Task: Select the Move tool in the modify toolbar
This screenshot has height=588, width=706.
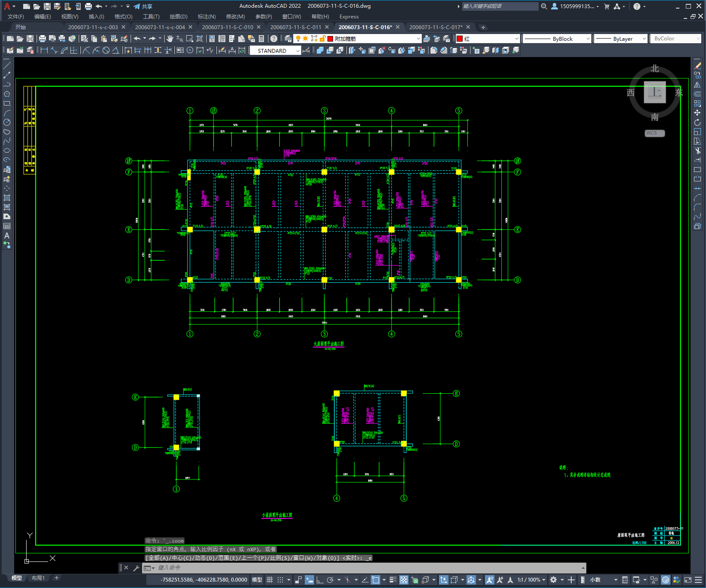Action: click(697, 113)
